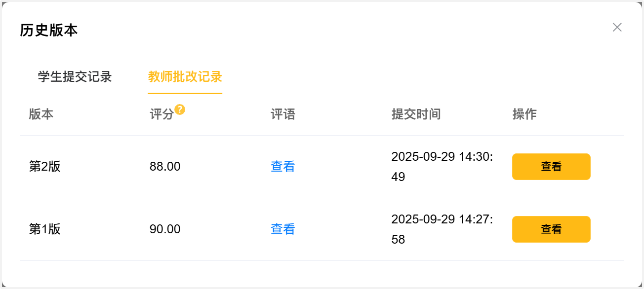Image resolution: width=644 pixels, height=289 pixels.
Task: Select the 第2版 version cell
Action: (45, 167)
